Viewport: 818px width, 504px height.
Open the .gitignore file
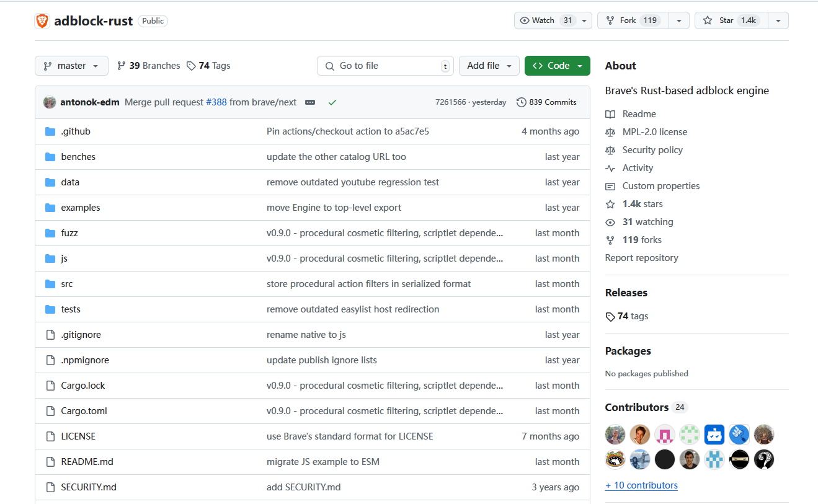point(81,335)
